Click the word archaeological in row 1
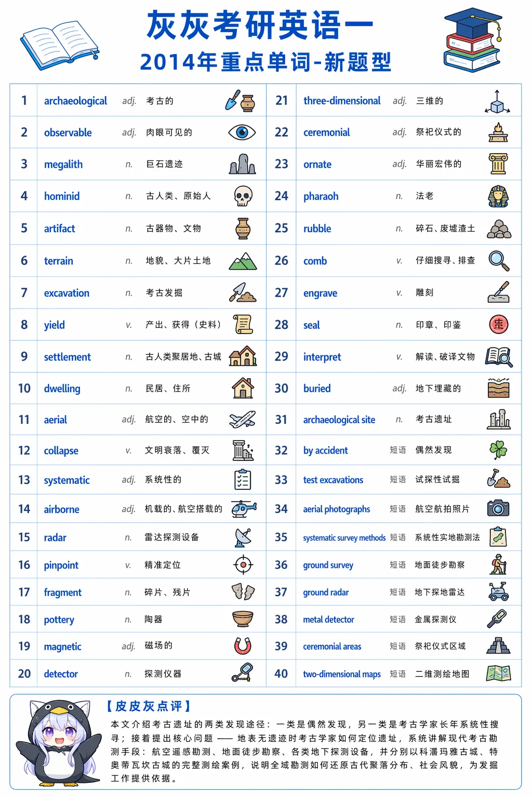 pos(75,101)
